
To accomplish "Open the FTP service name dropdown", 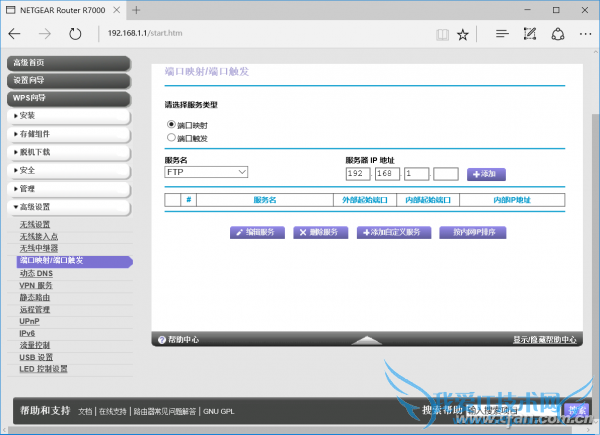I will pyautogui.click(x=206, y=172).
